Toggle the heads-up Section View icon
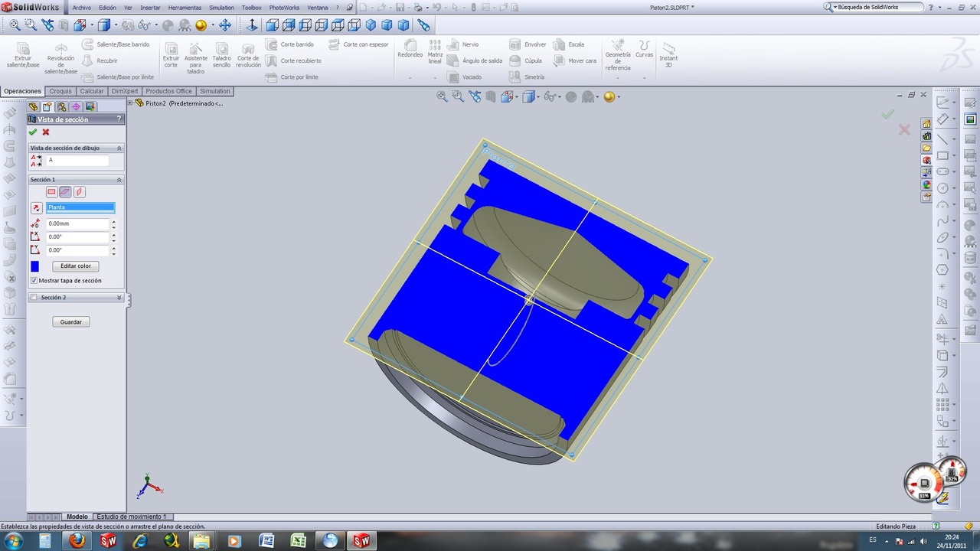This screenshot has height=551, width=980. [x=491, y=96]
